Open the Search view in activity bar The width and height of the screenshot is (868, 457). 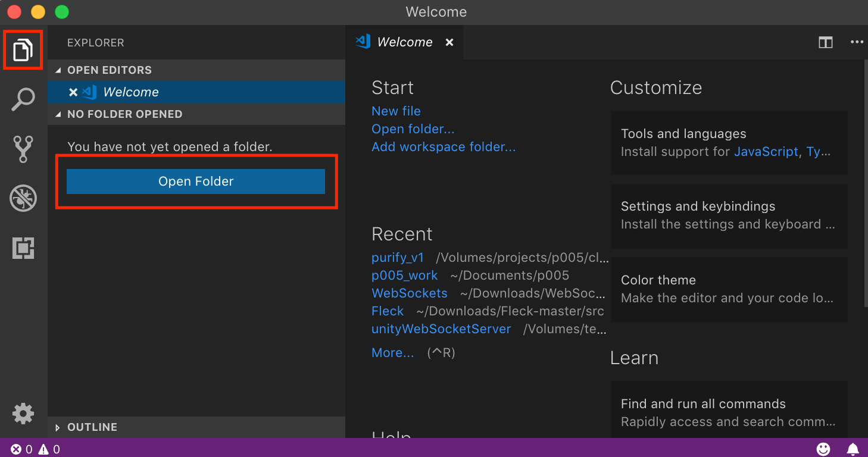23,99
